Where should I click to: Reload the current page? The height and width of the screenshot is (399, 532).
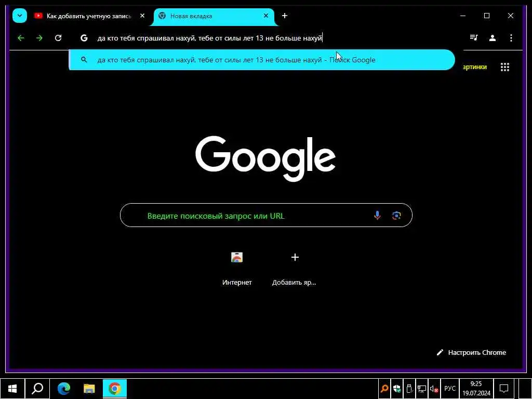[x=58, y=38]
